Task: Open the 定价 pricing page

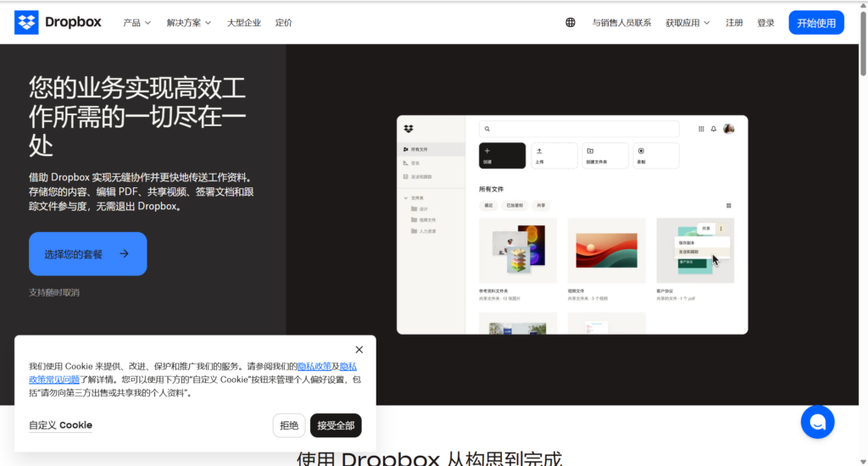Action: [x=283, y=23]
